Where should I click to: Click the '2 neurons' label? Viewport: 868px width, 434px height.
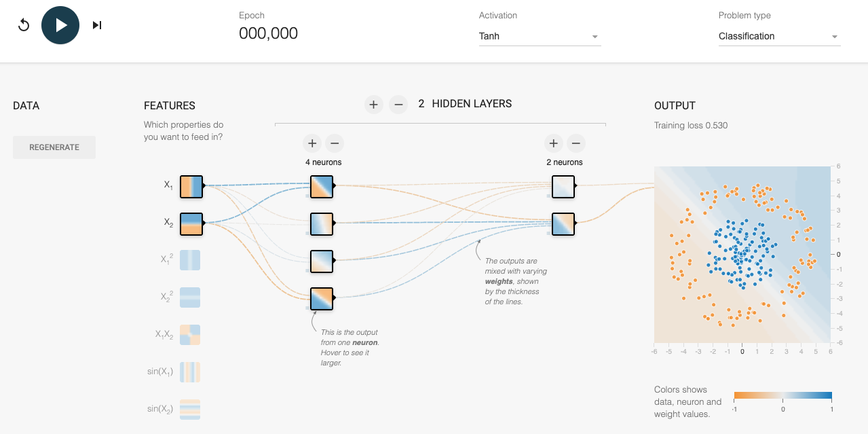[565, 162]
